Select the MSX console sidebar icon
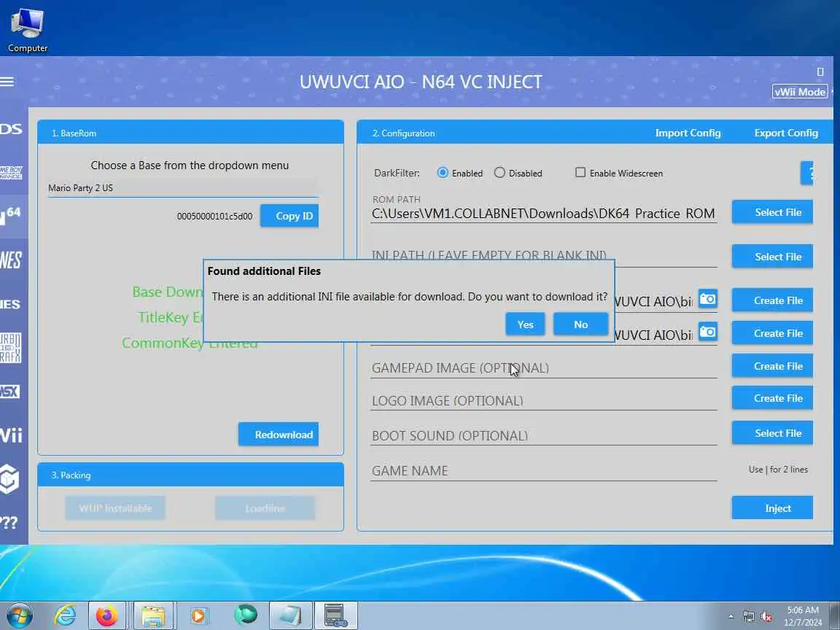Viewport: 840px width, 630px height. click(10, 392)
